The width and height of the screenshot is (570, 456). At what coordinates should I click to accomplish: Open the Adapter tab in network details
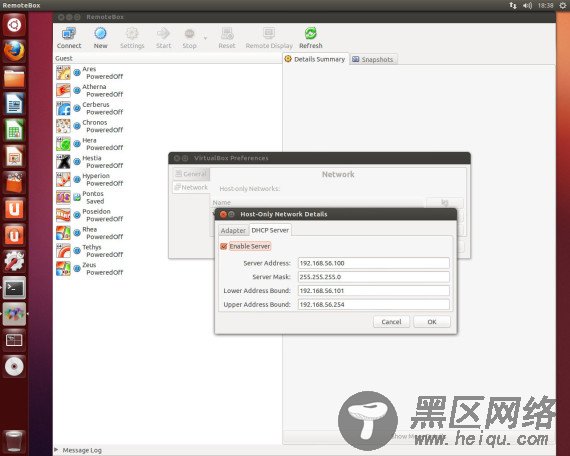pos(233,231)
